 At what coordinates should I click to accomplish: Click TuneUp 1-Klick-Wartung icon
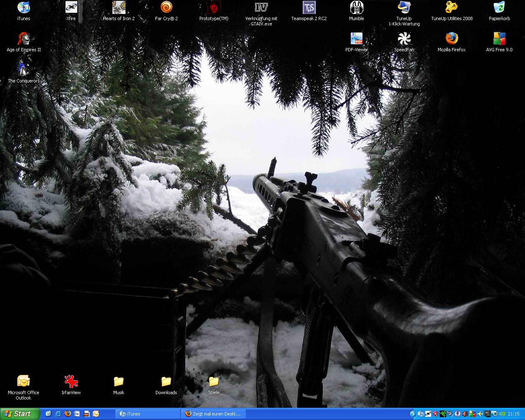click(x=404, y=14)
